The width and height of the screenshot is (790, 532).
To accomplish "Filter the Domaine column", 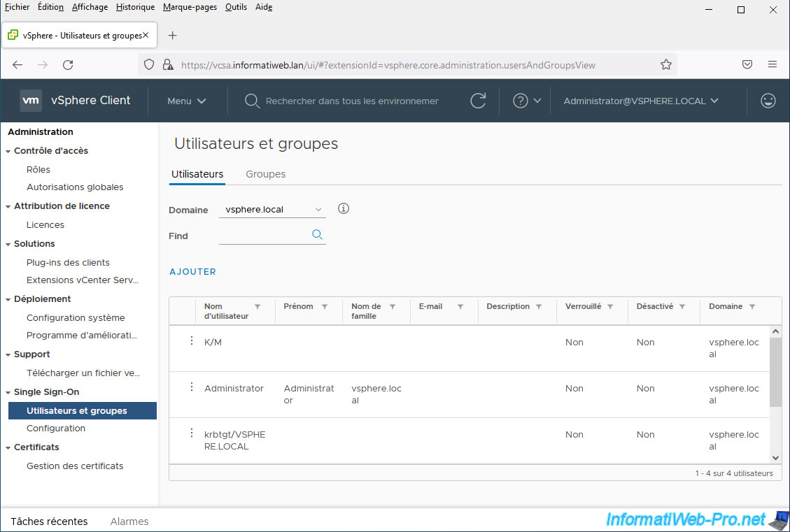I will point(752,306).
